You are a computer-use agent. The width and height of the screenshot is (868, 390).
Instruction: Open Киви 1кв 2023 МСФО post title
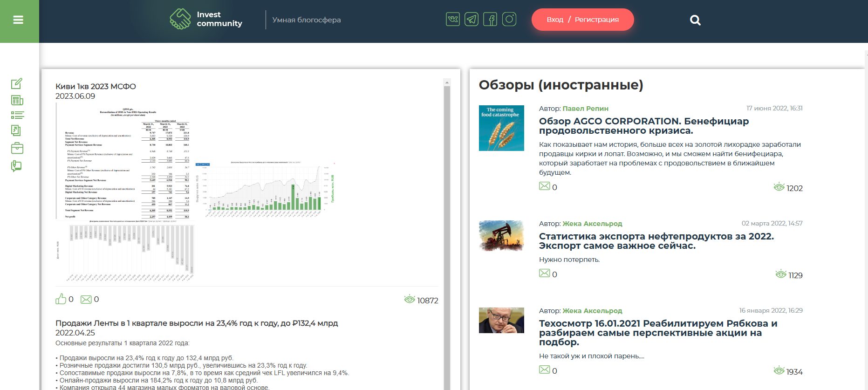point(96,87)
